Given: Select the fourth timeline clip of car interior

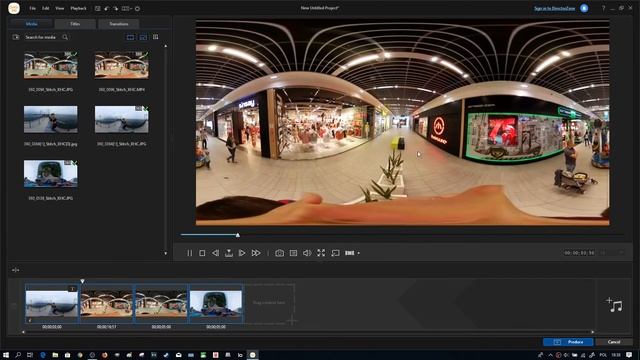Looking at the screenshot, I should [x=216, y=304].
